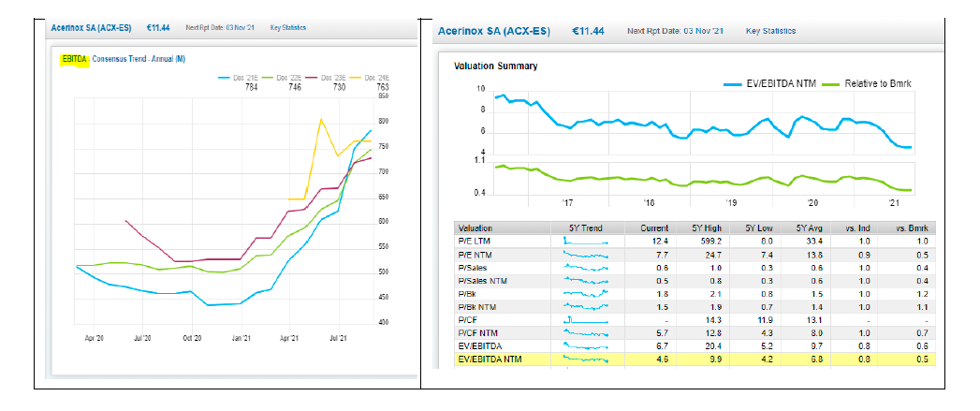This screenshot has height=411, width=980.
Task: Click the highlighted EBITDA metric link
Action: click(x=75, y=59)
